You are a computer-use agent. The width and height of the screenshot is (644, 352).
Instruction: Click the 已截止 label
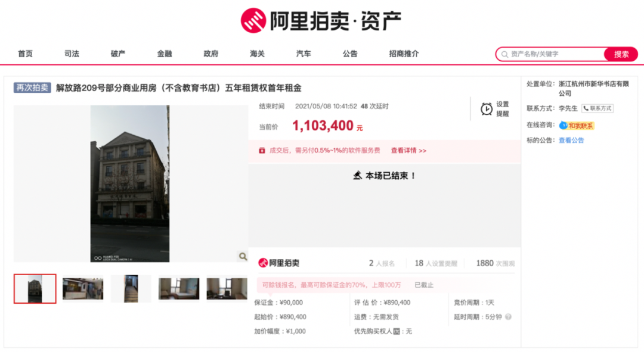(424, 285)
